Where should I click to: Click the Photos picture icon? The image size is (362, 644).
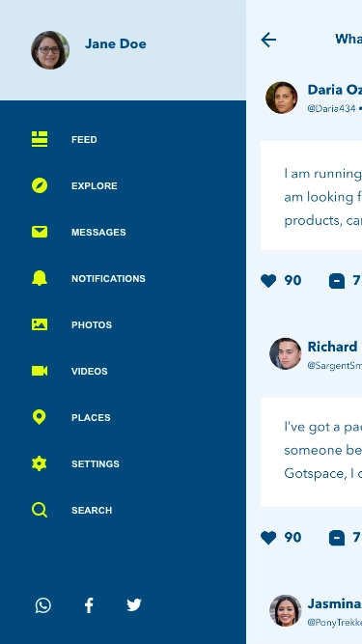click(x=40, y=324)
